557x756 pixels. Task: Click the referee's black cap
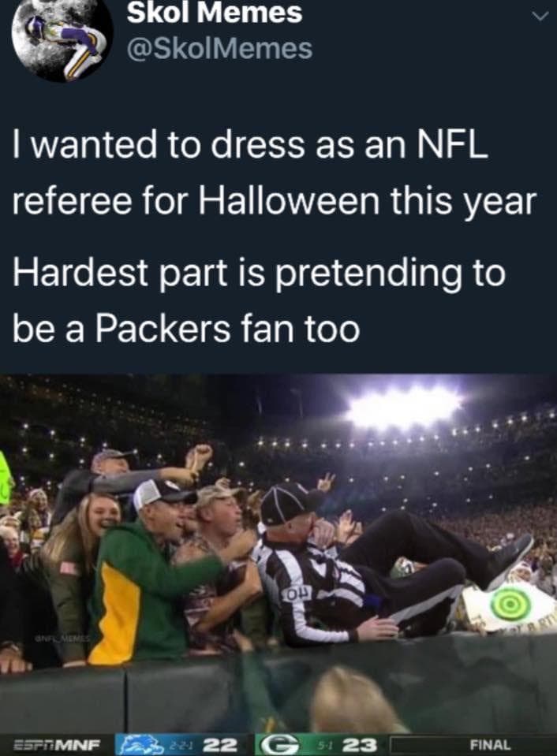tap(289, 505)
